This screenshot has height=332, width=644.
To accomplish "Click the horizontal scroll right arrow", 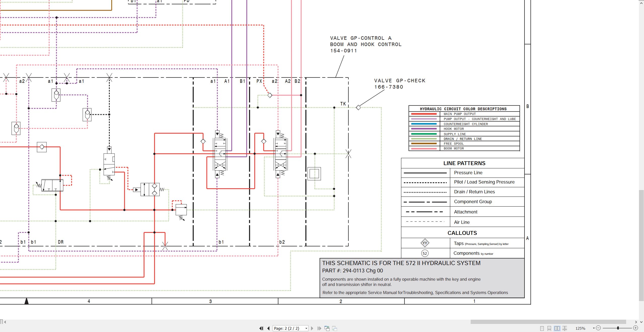I will pos(636,322).
